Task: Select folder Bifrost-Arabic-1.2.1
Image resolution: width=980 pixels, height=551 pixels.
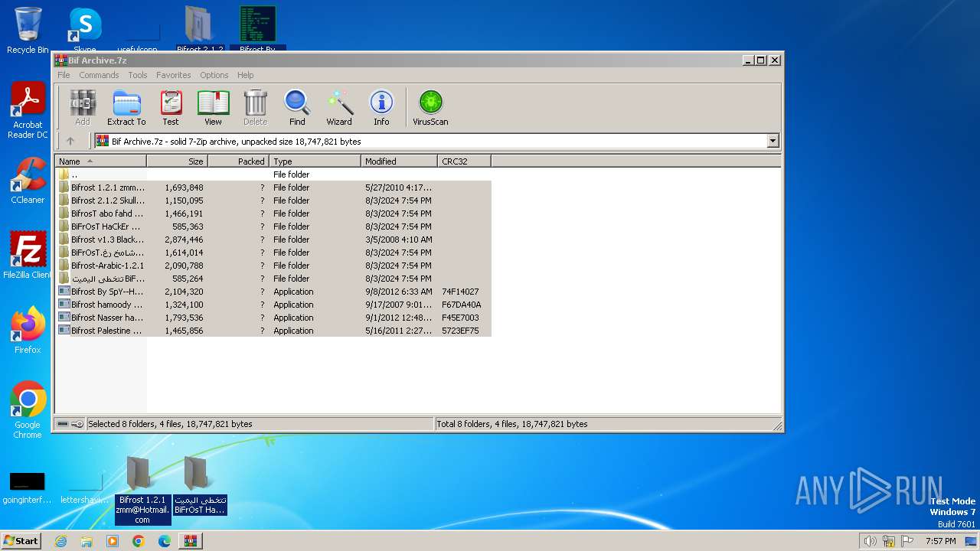Action: (273, 266)
